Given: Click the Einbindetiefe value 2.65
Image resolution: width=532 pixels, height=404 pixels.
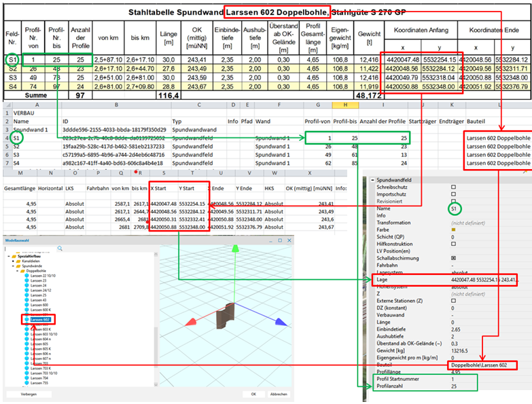Looking at the screenshot, I should click(455, 329).
